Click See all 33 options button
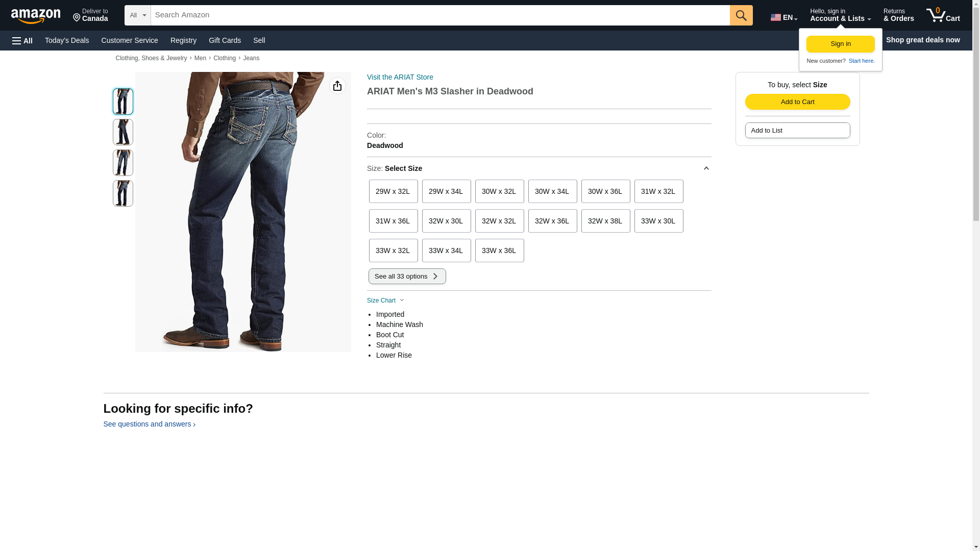The image size is (980, 551). click(407, 277)
